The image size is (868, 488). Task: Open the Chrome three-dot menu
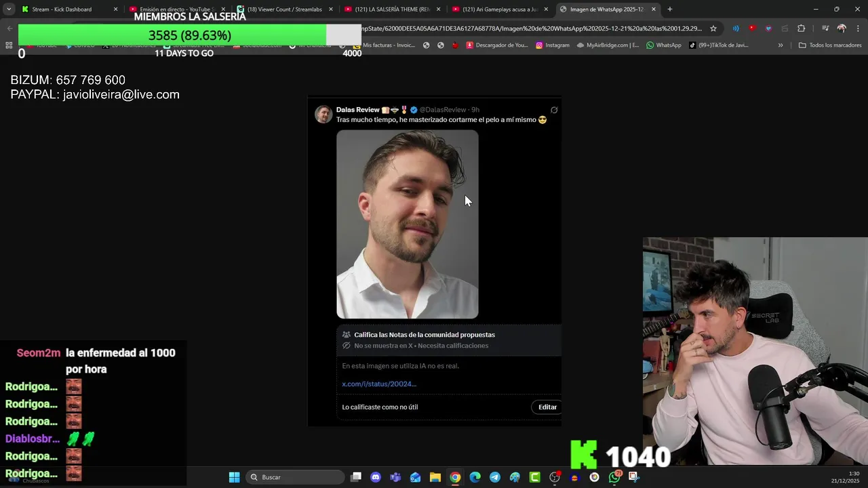(858, 28)
